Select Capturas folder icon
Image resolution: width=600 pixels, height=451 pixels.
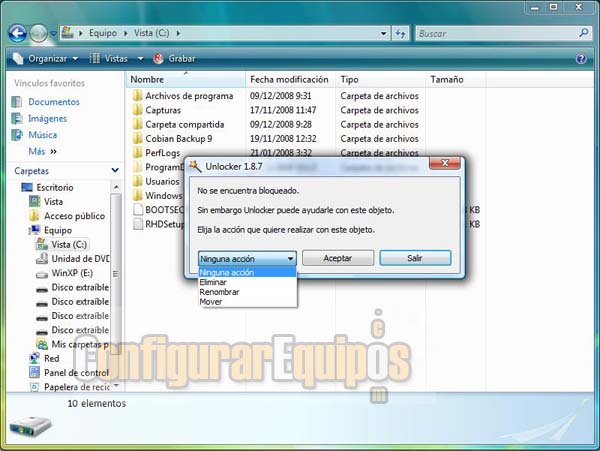click(x=138, y=110)
